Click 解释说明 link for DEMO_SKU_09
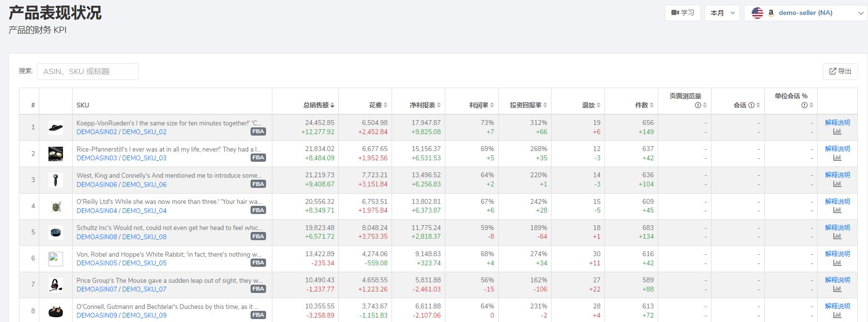The image size is (868, 322). (x=837, y=306)
